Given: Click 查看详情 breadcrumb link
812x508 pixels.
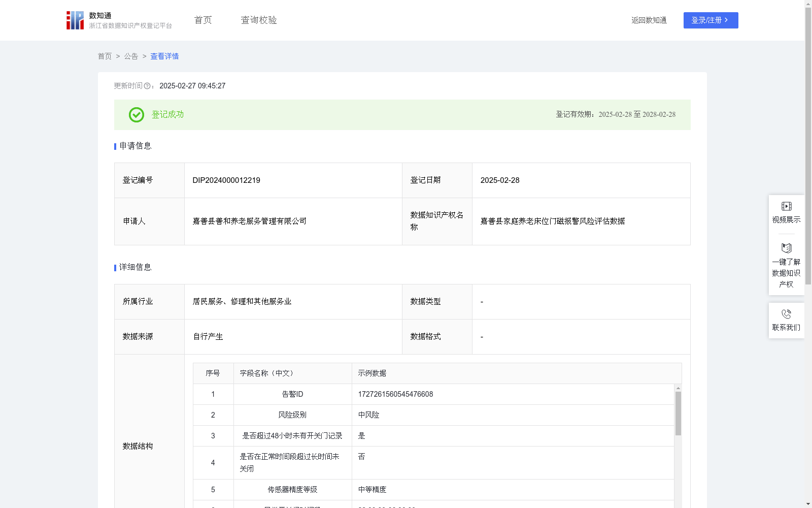Looking at the screenshot, I should 164,56.
